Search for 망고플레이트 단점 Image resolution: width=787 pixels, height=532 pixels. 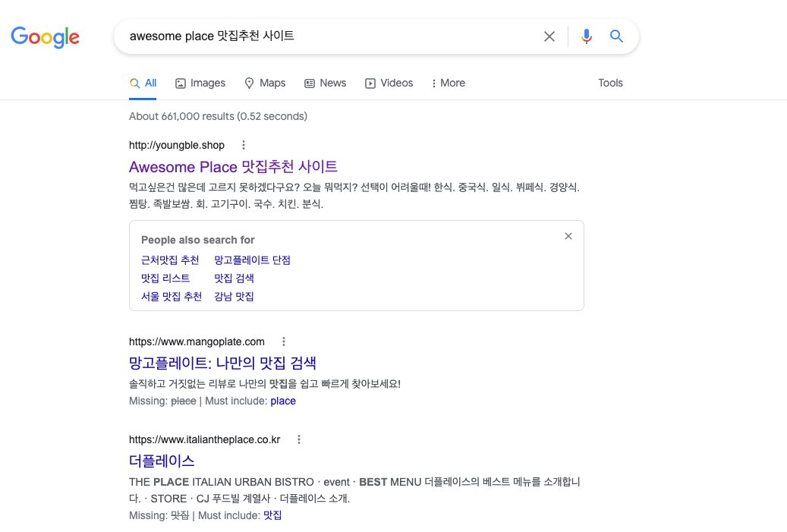point(253,260)
